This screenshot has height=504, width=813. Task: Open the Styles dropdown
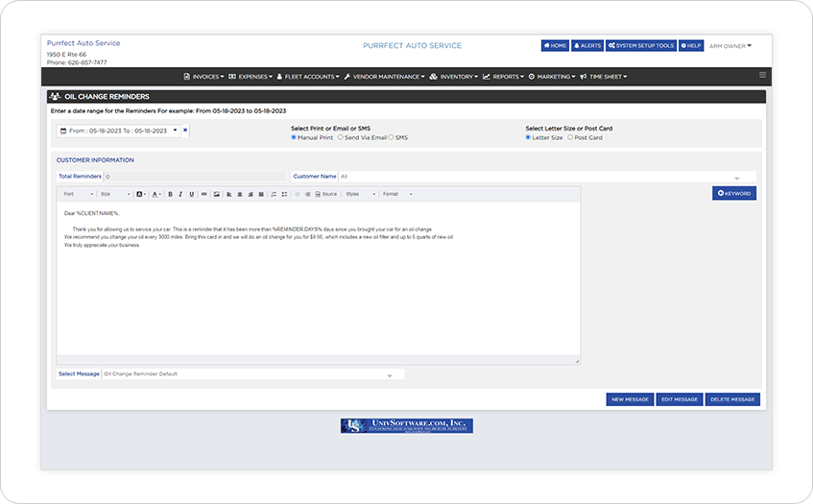361,195
